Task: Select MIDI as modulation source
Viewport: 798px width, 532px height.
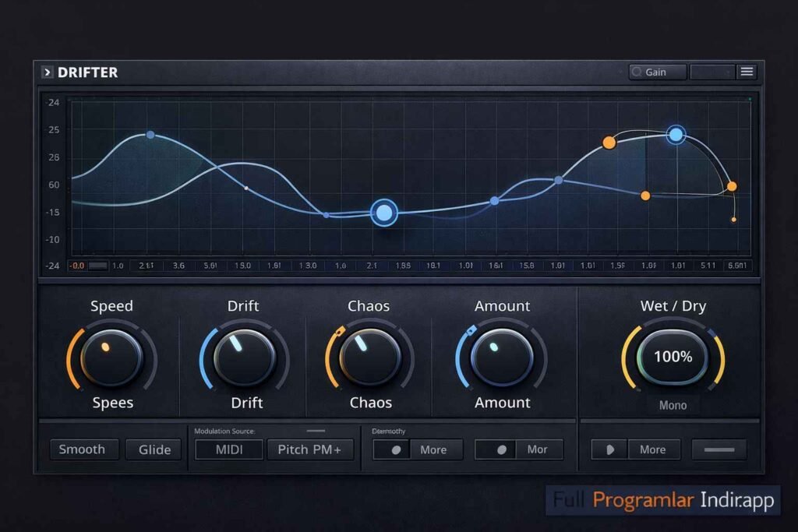Action: 229,449
